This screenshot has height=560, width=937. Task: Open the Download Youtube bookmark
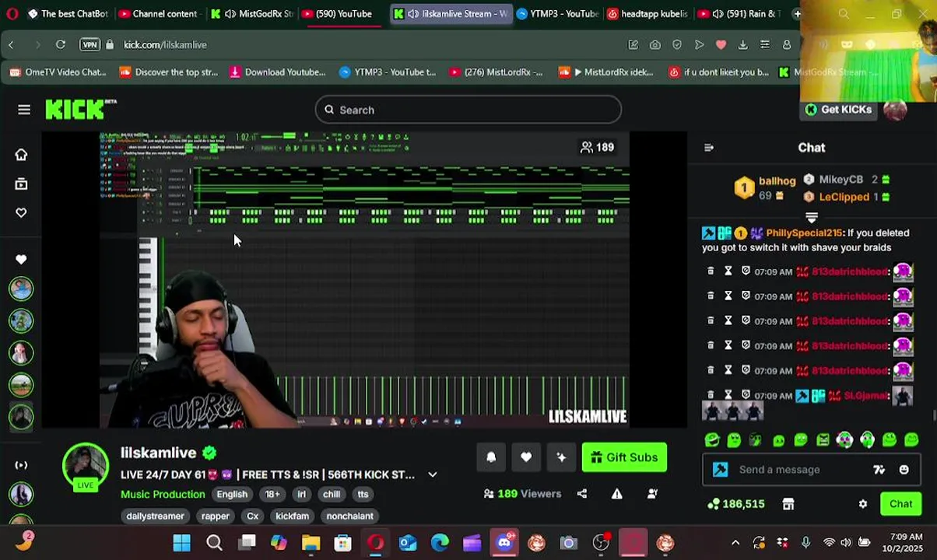click(277, 72)
